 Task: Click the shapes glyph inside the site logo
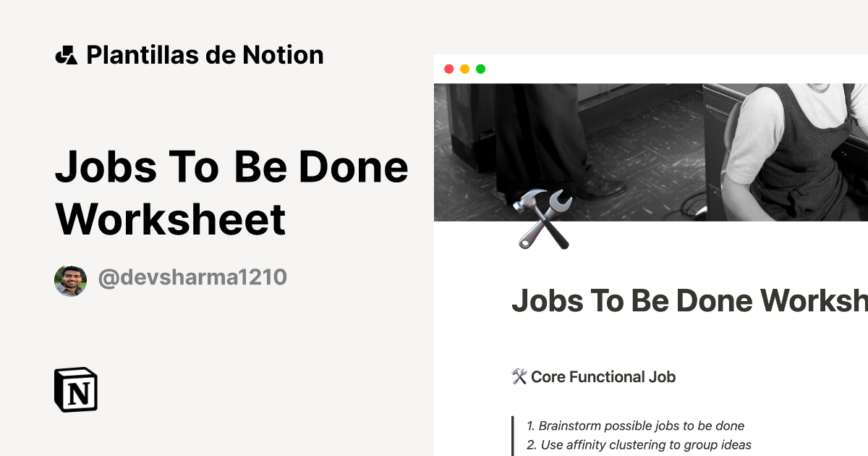click(66, 54)
